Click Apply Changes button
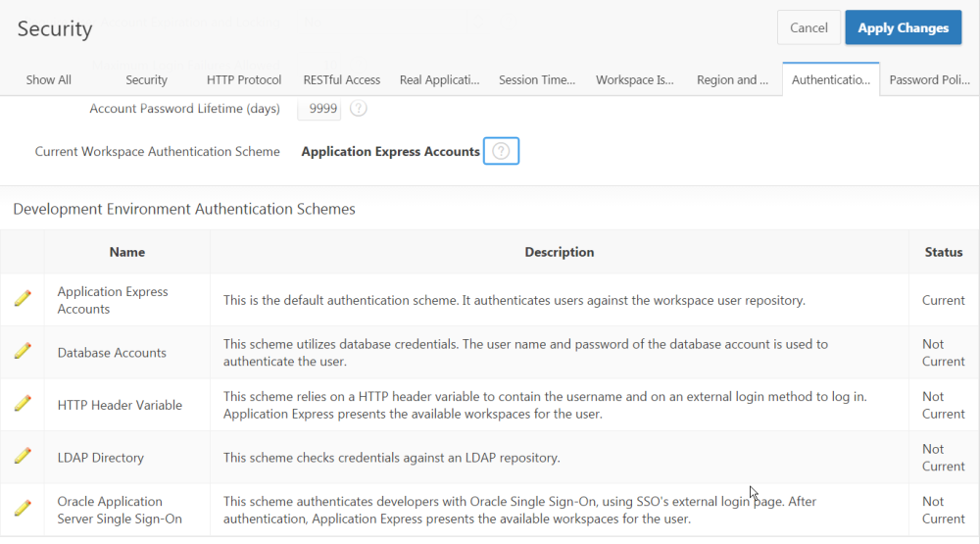The height and width of the screenshot is (544, 980). tap(904, 27)
